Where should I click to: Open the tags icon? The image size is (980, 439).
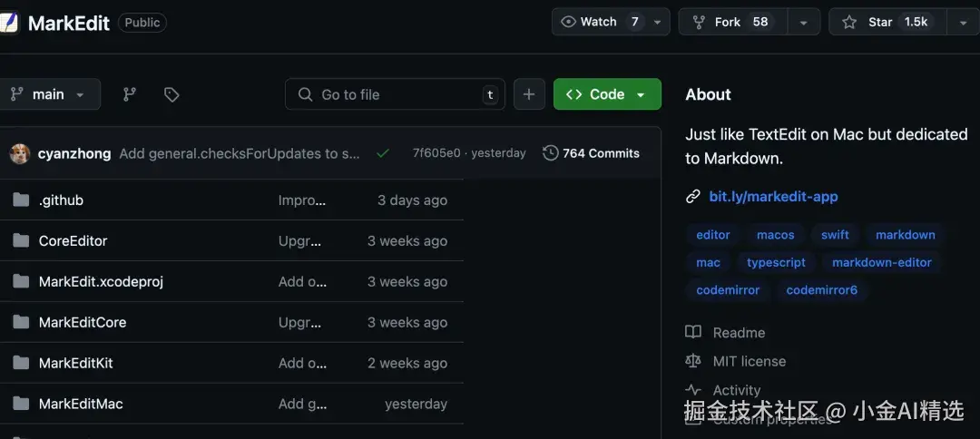(171, 94)
